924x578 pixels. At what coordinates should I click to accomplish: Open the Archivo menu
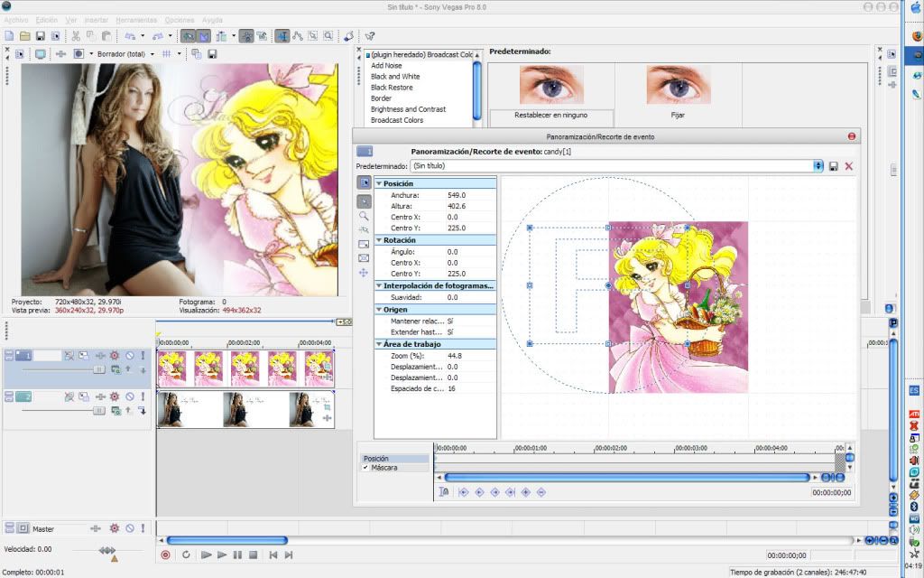(16, 20)
